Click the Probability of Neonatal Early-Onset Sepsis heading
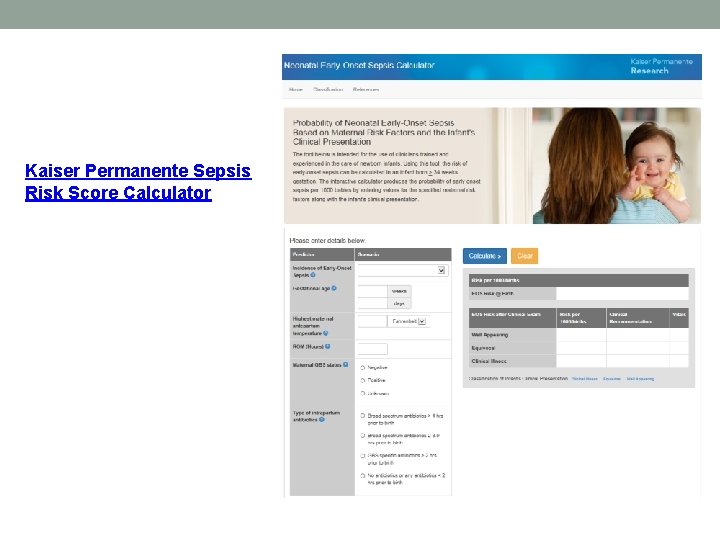Image resolution: width=720 pixels, height=540 pixels. point(384,132)
